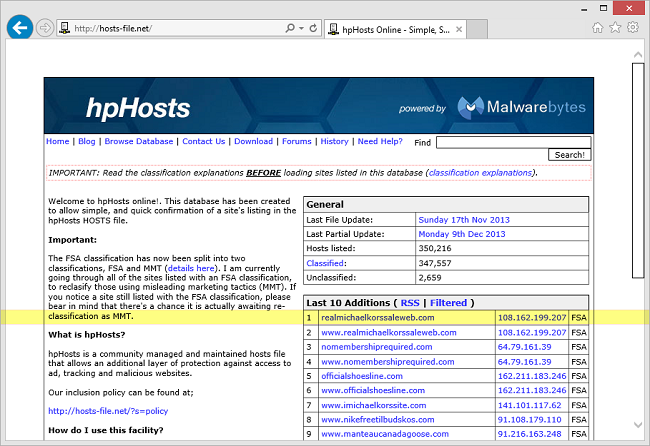Click IP 108.162.199.207 in row 1
This screenshot has height=446, width=650.
click(532, 318)
